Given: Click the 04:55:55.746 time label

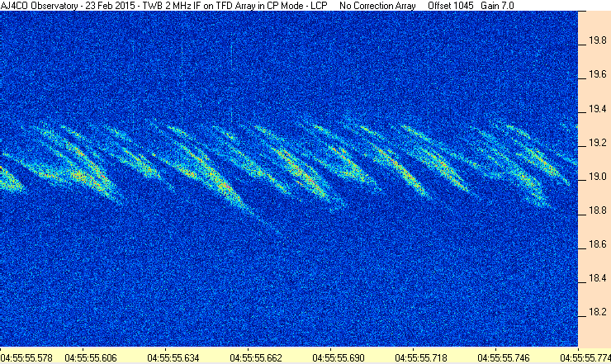Looking at the screenshot, I should click(x=504, y=357).
